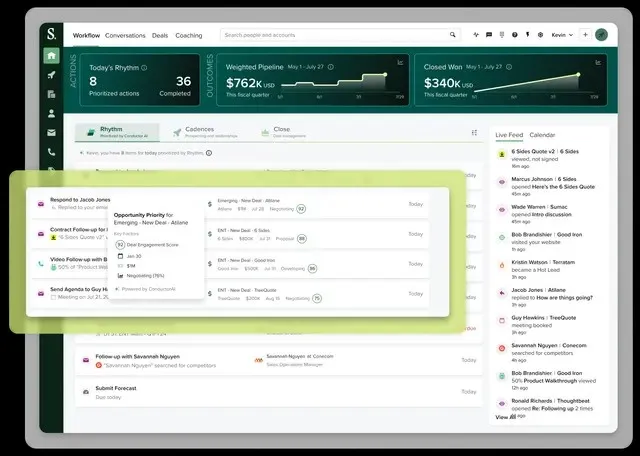Click the phone icon on the Video Follow-up task
Image resolution: width=640 pixels, height=456 pixels.
(x=41, y=264)
